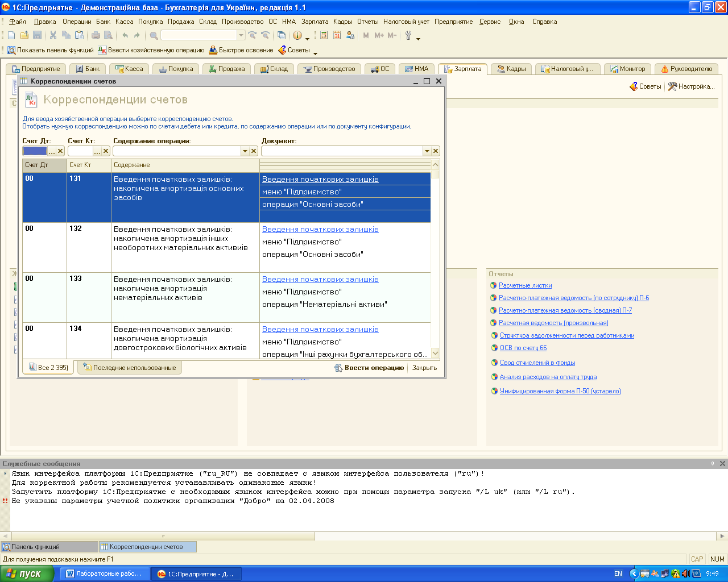Image resolution: width=728 pixels, height=582 pixels.
Task: Select row with Счет Кт 133
Action: coord(226,297)
